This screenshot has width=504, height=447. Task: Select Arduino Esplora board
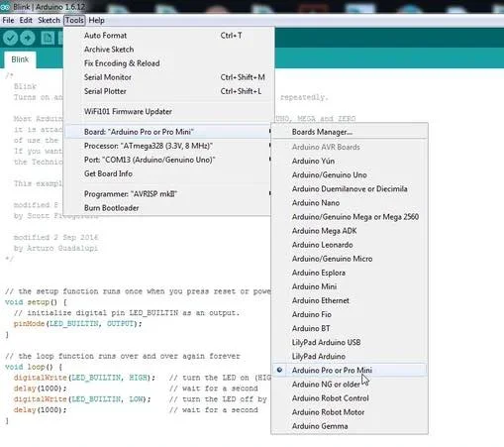pyautogui.click(x=350, y=273)
